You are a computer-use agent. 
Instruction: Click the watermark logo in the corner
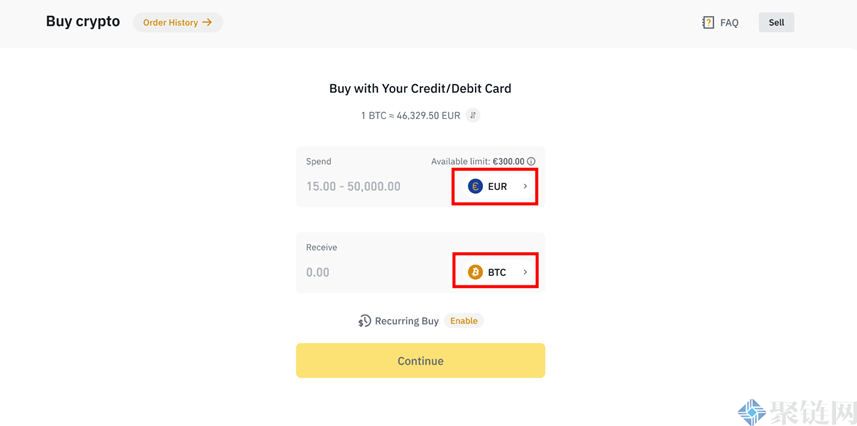pyautogui.click(x=751, y=411)
